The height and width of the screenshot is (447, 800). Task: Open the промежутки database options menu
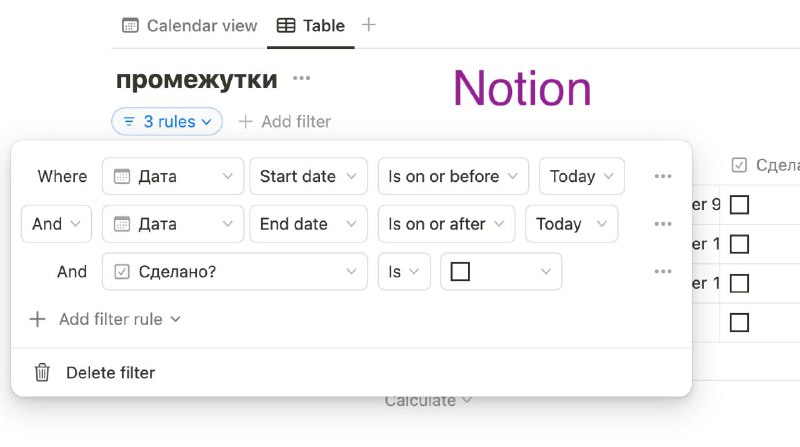point(302,78)
